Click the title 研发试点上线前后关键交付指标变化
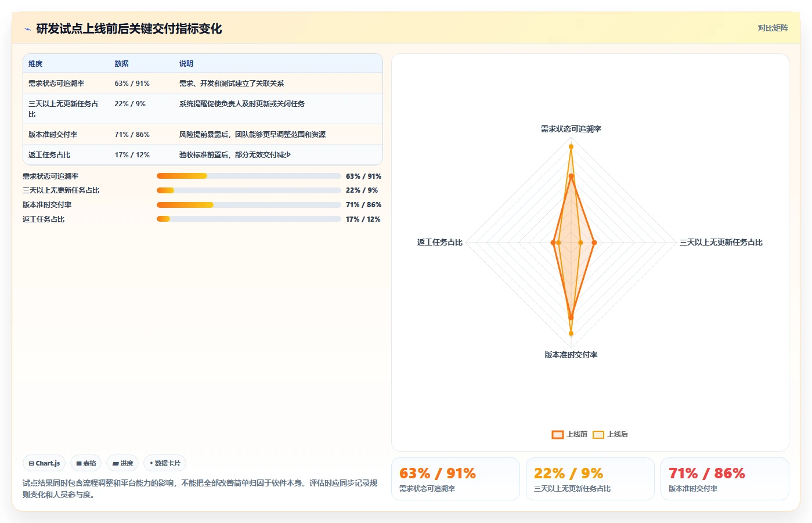Viewport: 812px width, 523px height. coord(129,29)
